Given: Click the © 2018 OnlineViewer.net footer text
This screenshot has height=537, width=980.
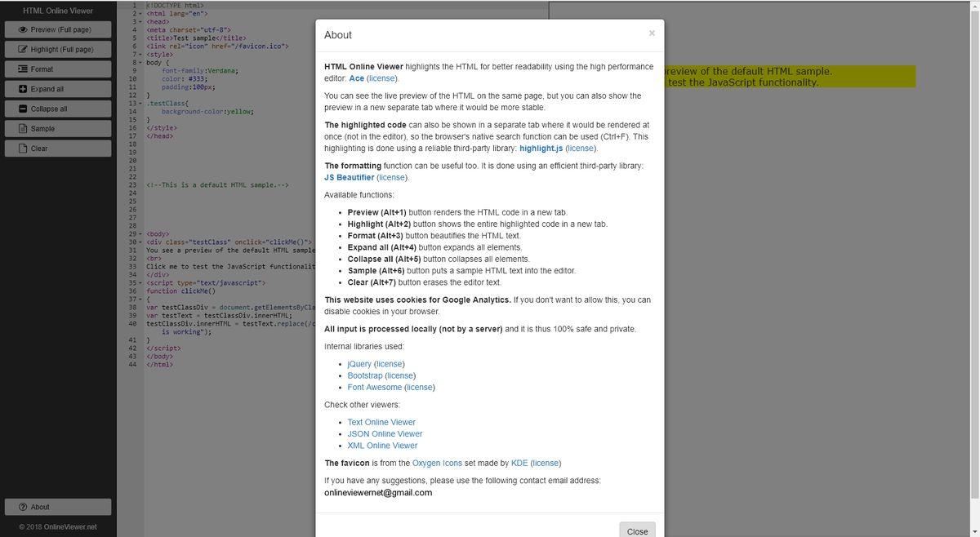Looking at the screenshot, I should [58, 527].
